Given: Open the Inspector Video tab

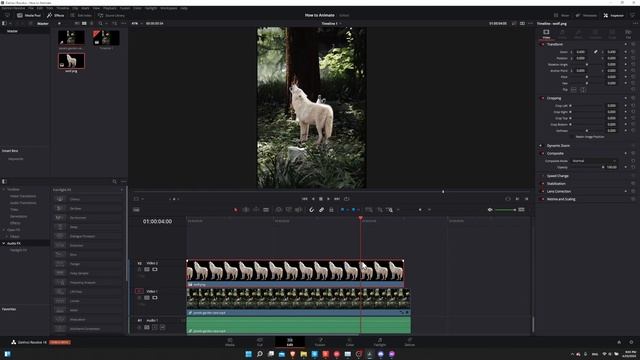Looking at the screenshot, I should click(x=546, y=33).
